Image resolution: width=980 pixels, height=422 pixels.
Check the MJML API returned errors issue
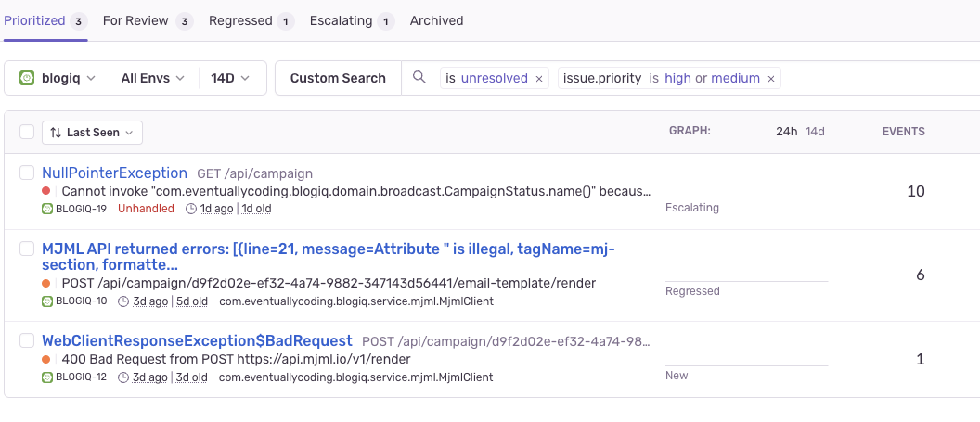[27, 249]
